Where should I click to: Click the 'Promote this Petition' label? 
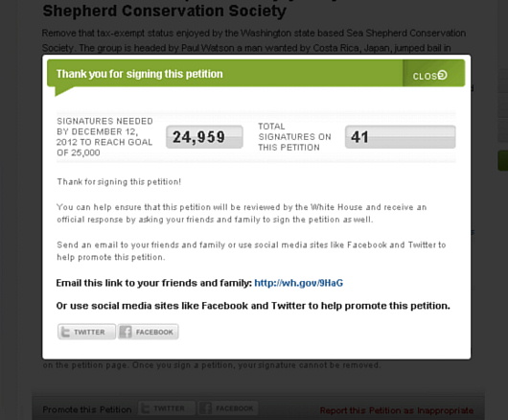(87, 409)
